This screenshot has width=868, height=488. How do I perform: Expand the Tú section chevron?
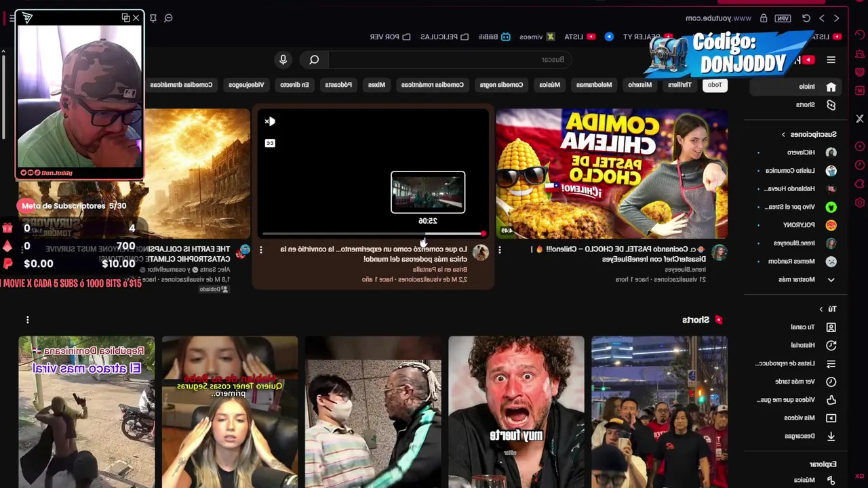click(821, 309)
